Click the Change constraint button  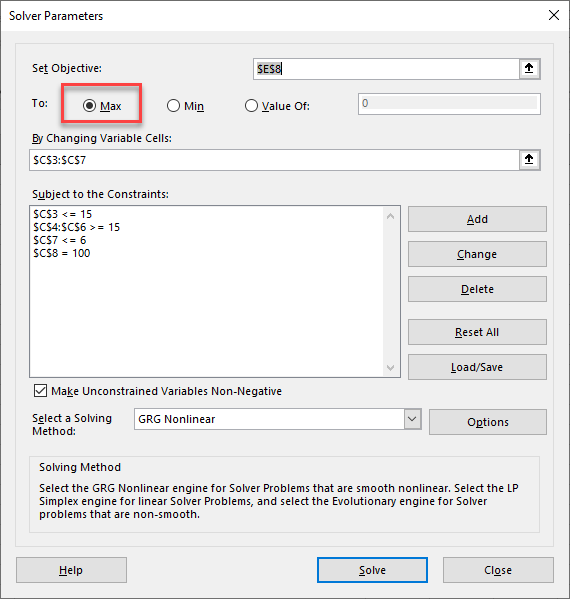coord(477,254)
